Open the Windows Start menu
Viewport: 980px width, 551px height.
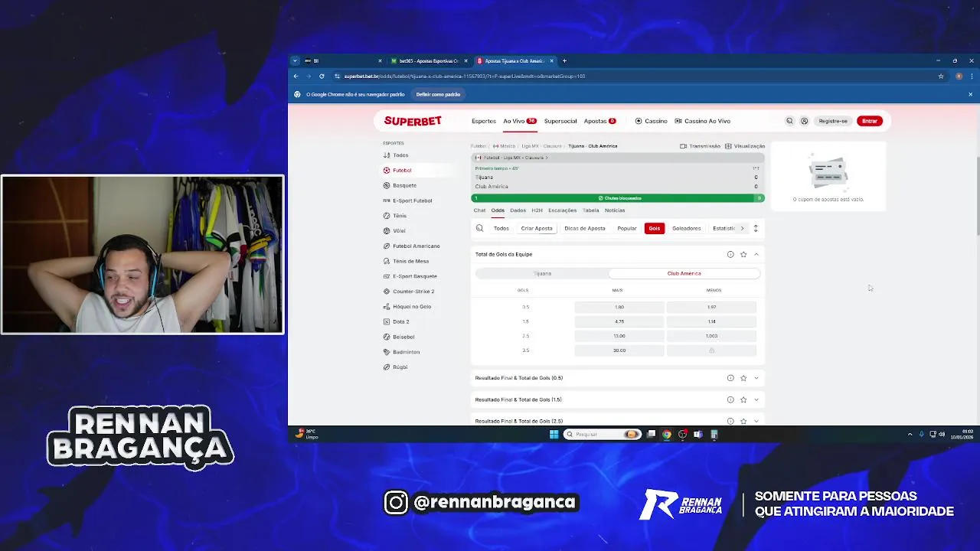click(x=554, y=434)
